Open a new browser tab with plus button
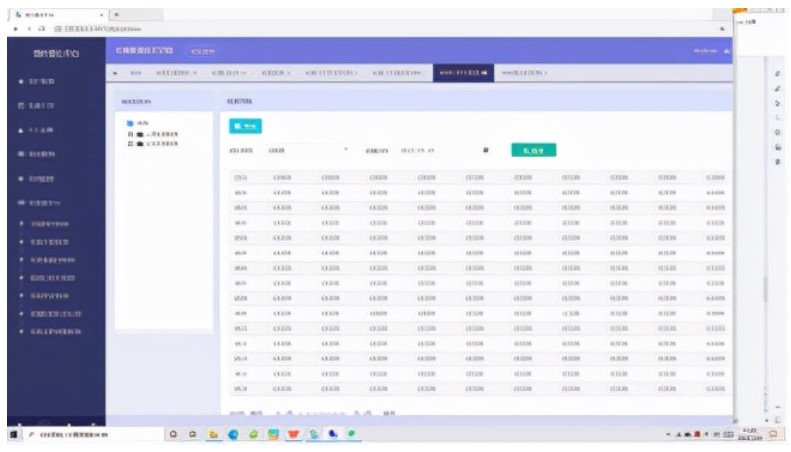 pos(117,15)
